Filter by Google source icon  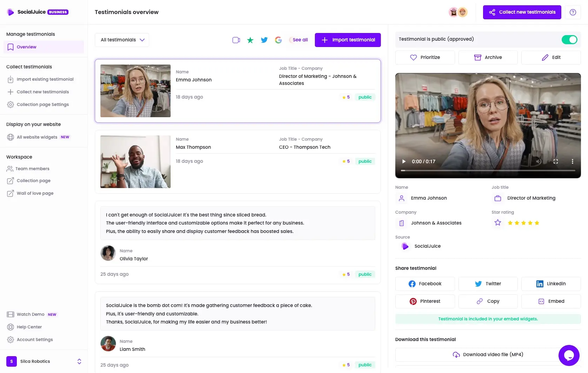pyautogui.click(x=278, y=40)
